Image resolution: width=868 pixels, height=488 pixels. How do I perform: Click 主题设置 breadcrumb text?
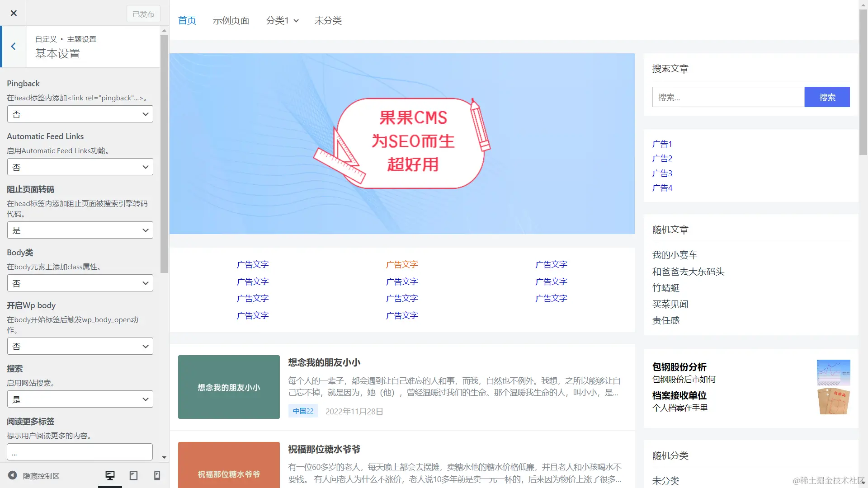pyautogui.click(x=81, y=39)
